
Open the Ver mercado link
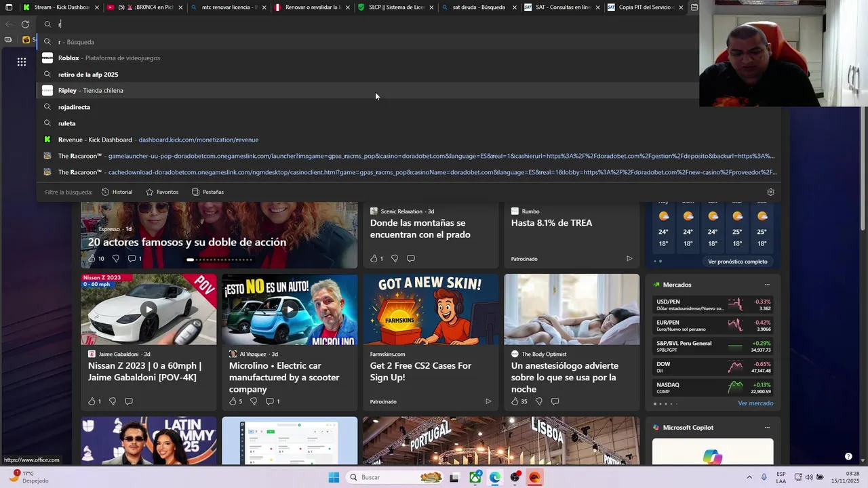pyautogui.click(x=755, y=403)
